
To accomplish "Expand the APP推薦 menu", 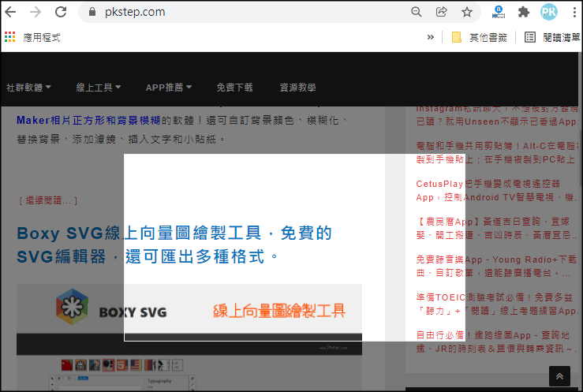I will click(168, 88).
